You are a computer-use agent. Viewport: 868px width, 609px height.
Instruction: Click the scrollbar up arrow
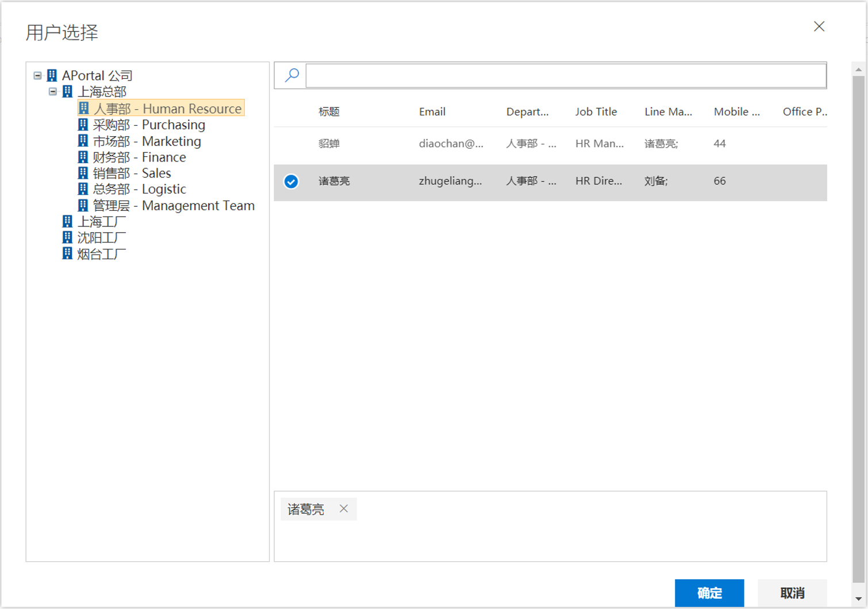pos(859,70)
